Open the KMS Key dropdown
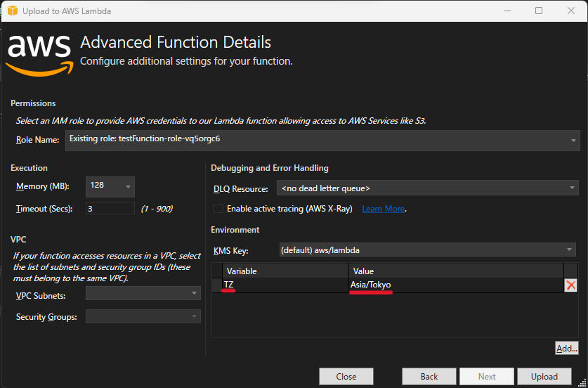 [x=427, y=250]
